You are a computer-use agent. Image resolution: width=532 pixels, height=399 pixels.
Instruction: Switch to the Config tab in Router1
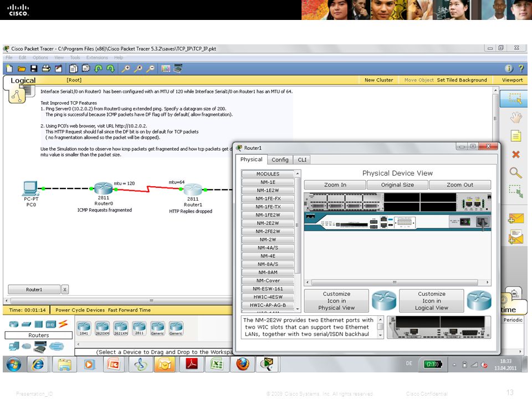[280, 160]
